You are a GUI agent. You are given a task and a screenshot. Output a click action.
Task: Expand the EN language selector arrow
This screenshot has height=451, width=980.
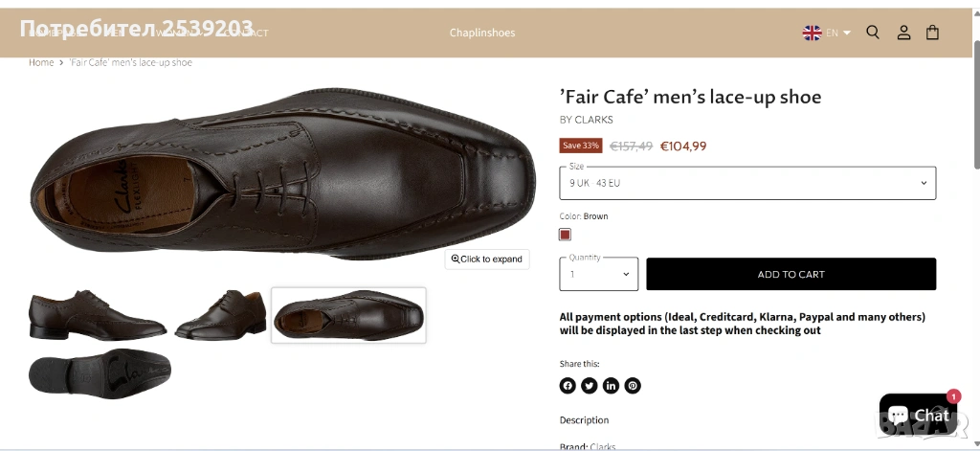tap(847, 33)
